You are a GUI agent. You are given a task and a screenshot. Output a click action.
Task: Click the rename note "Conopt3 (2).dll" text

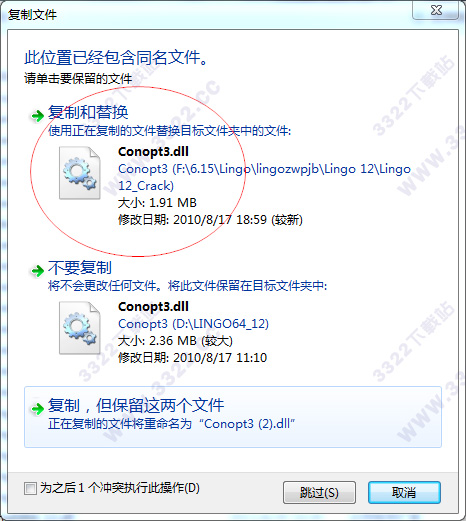click(x=247, y=424)
